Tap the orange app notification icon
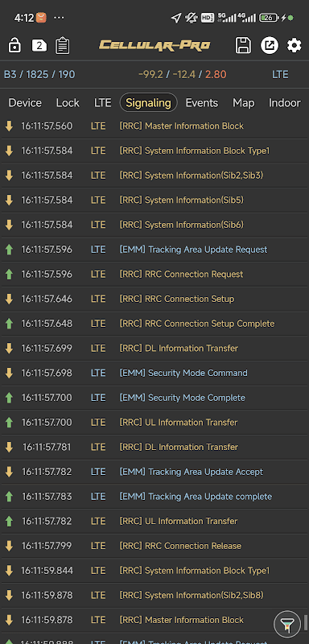 [41, 18]
